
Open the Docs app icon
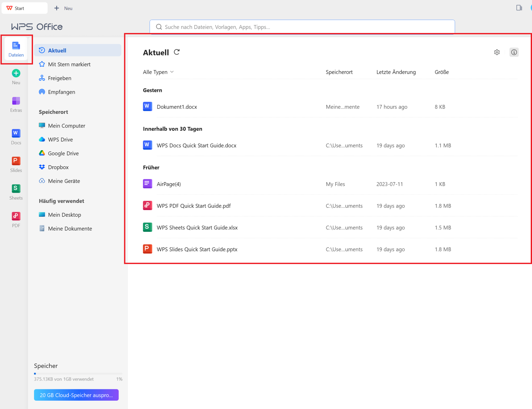pyautogui.click(x=16, y=134)
